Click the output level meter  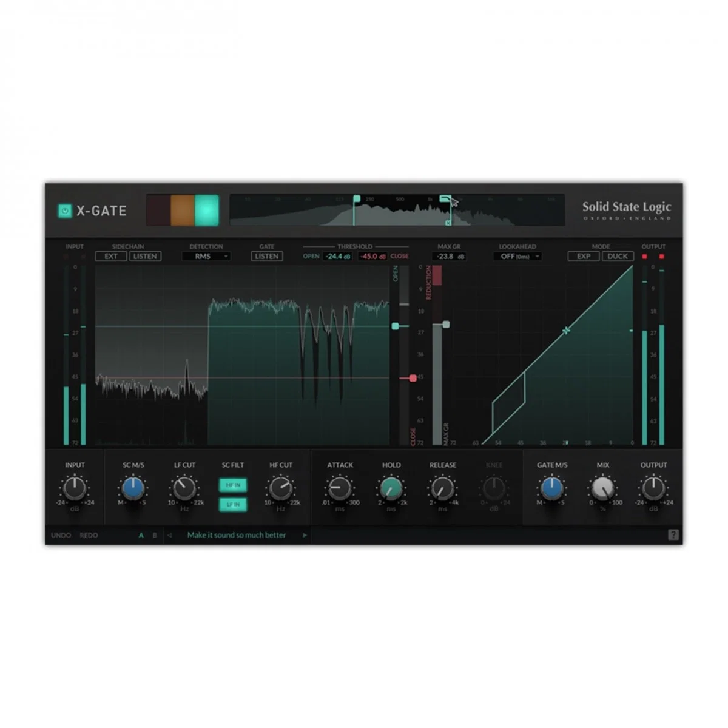[x=653, y=355]
